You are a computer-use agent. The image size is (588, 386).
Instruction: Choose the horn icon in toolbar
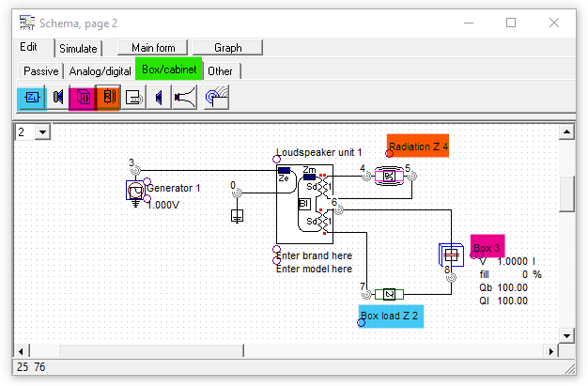pyautogui.click(x=183, y=97)
